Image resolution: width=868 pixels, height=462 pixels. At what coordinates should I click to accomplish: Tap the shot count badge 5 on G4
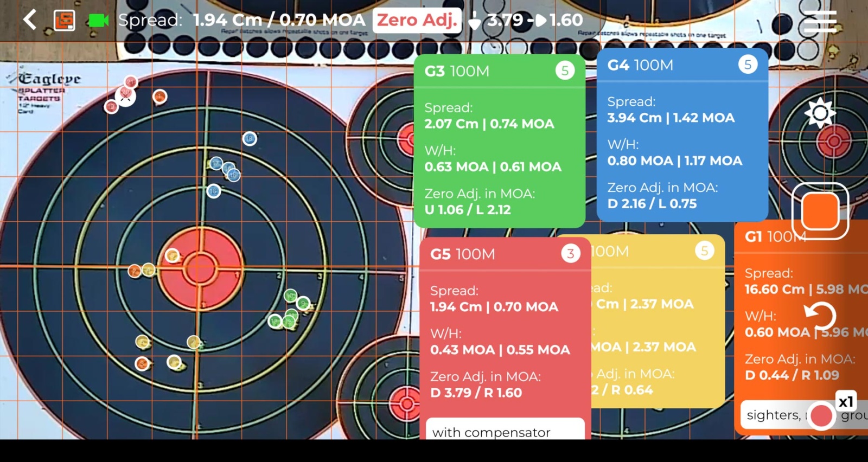(748, 65)
